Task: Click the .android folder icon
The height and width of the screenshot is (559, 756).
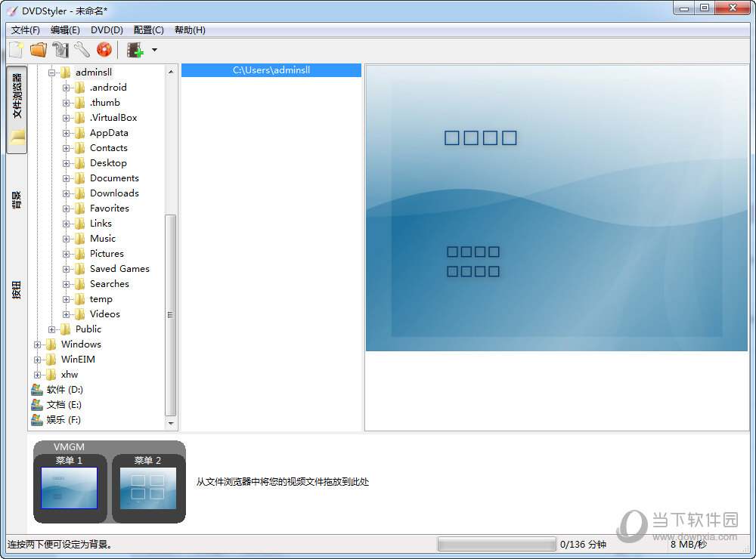Action: click(x=79, y=88)
